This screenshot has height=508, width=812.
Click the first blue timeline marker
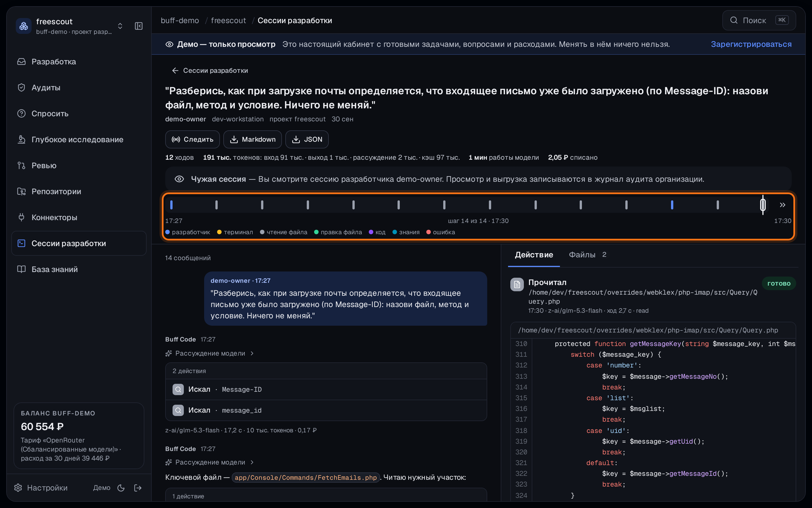(171, 205)
